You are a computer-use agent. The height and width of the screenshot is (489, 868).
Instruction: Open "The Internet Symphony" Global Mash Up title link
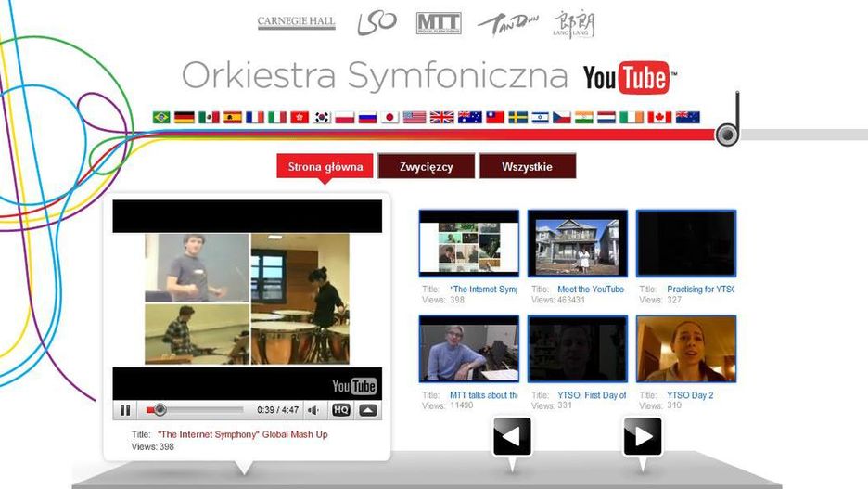242,434
